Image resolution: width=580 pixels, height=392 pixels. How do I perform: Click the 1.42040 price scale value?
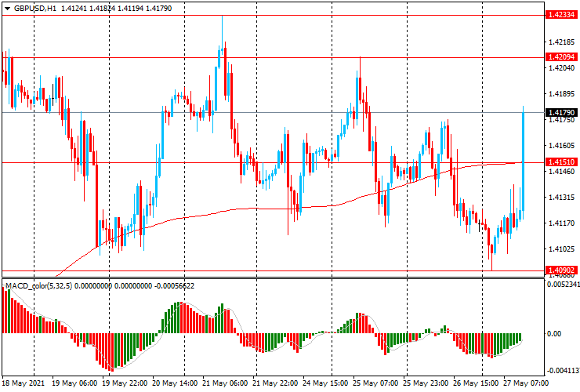561,68
